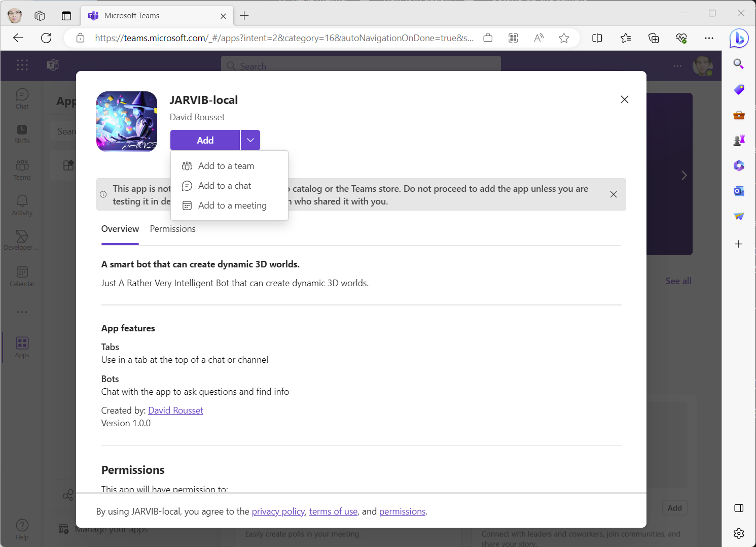Show more apps ellipsis in sidebar

tap(22, 312)
